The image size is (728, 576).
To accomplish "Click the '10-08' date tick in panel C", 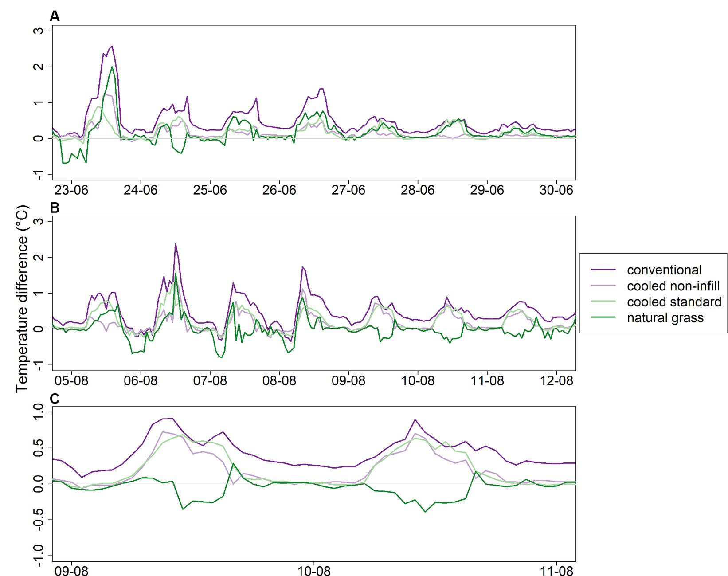I will [x=314, y=571].
